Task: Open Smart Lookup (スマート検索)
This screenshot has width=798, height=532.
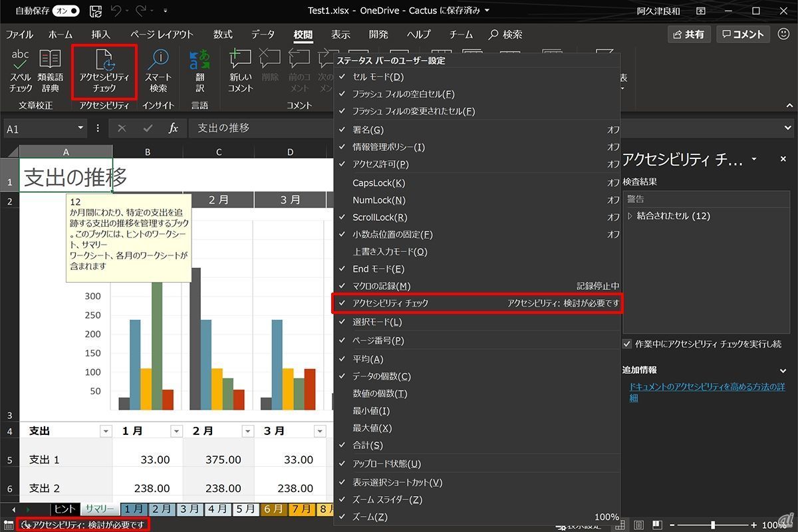Action: pyautogui.click(x=158, y=71)
